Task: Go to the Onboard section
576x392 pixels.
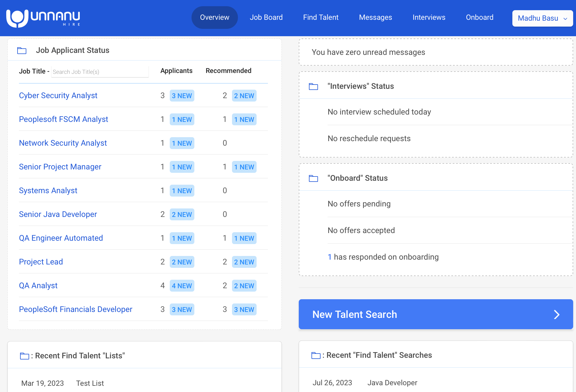Action: 480,17
